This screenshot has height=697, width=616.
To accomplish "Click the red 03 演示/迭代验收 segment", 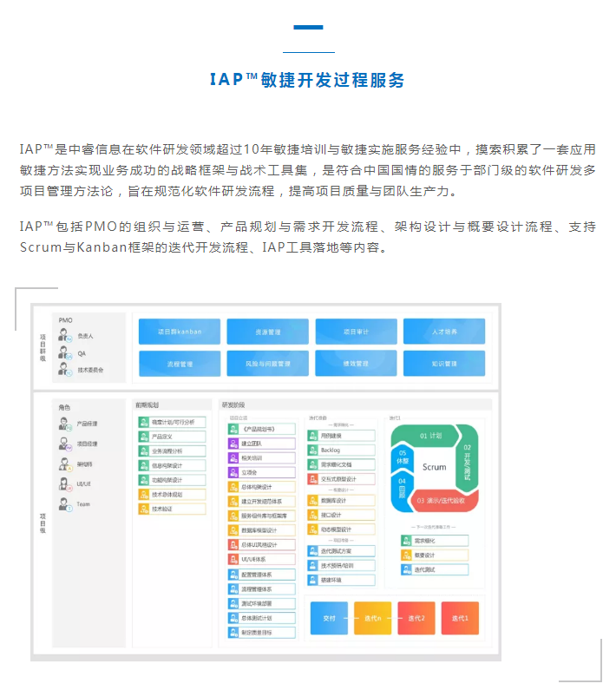I will click(x=446, y=501).
